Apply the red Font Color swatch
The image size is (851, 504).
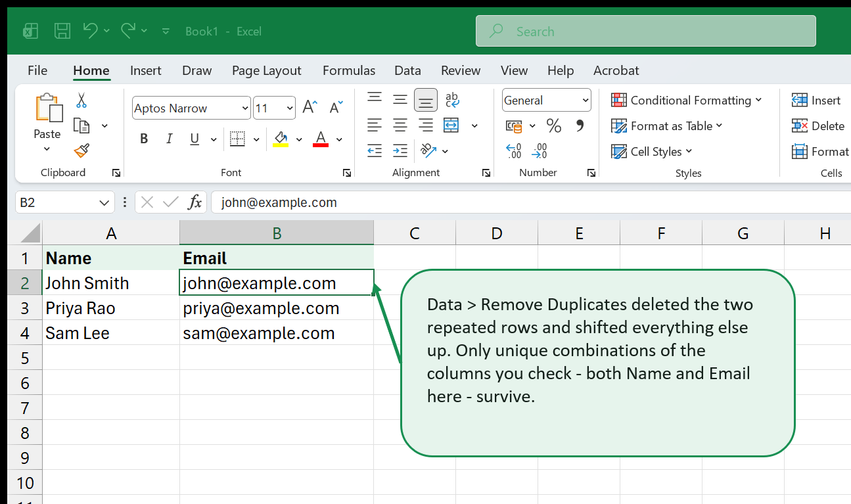pyautogui.click(x=321, y=139)
